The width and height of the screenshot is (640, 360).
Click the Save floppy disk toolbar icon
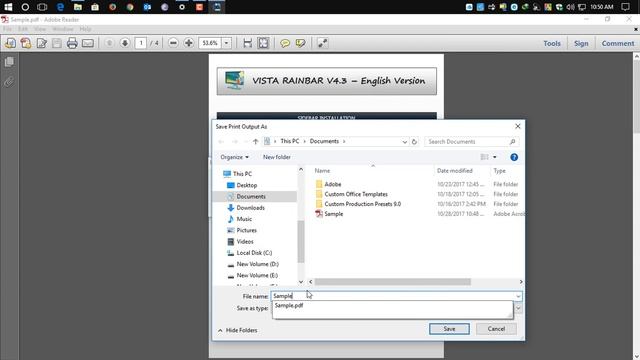pos(57,43)
